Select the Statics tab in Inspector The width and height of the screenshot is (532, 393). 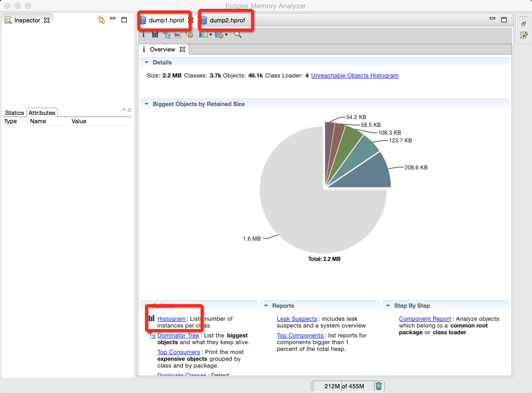click(14, 113)
